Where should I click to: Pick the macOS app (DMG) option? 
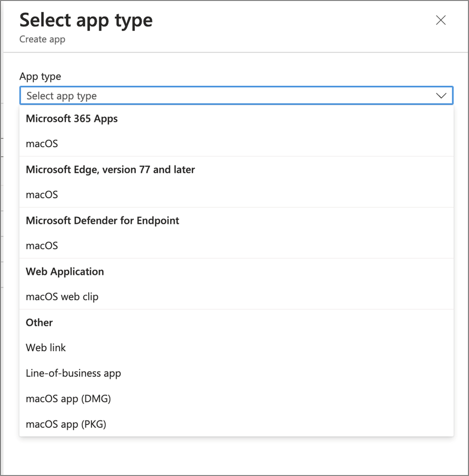click(x=68, y=398)
